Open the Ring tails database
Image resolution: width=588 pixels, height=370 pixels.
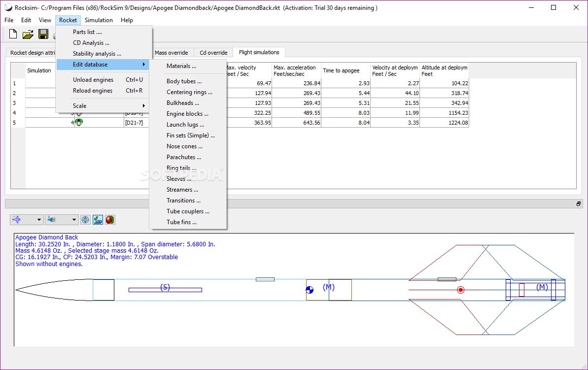pyautogui.click(x=188, y=168)
